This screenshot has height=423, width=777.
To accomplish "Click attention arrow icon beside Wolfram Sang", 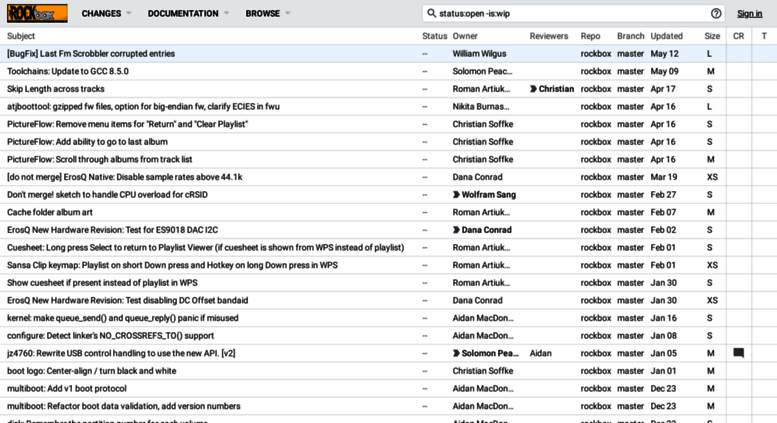I will click(x=456, y=195).
